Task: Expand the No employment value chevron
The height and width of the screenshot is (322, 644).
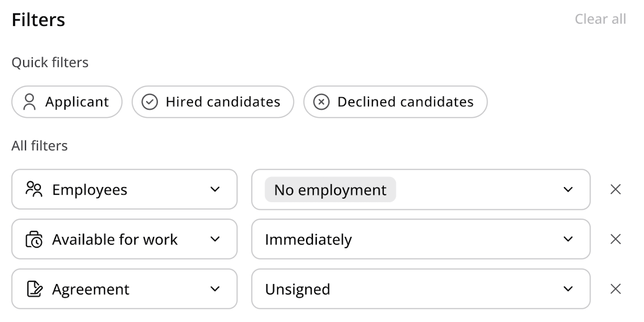Action: (x=568, y=189)
